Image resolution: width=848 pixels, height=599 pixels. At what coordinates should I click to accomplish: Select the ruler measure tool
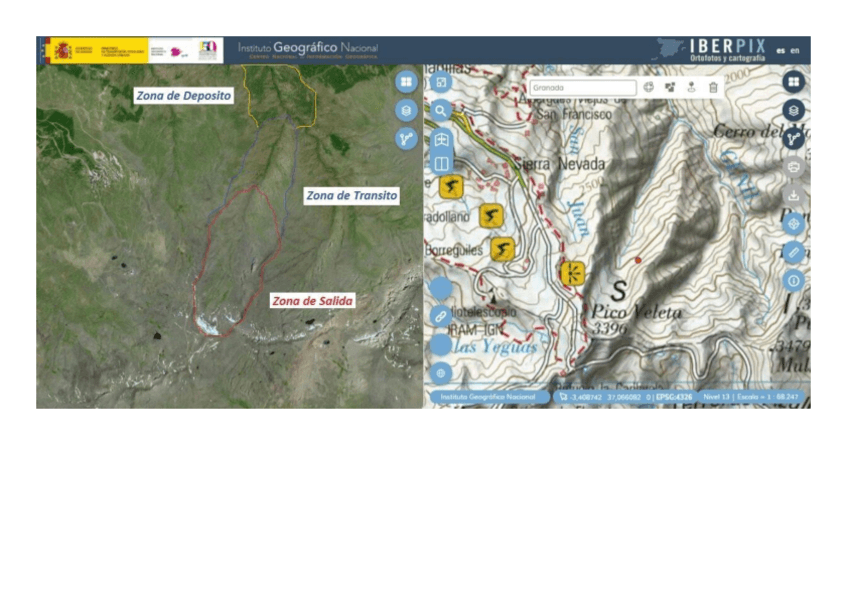[x=793, y=252]
